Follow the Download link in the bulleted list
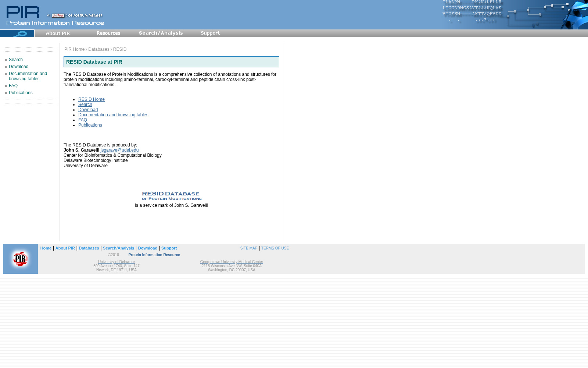The image size is (588, 368). tap(88, 110)
